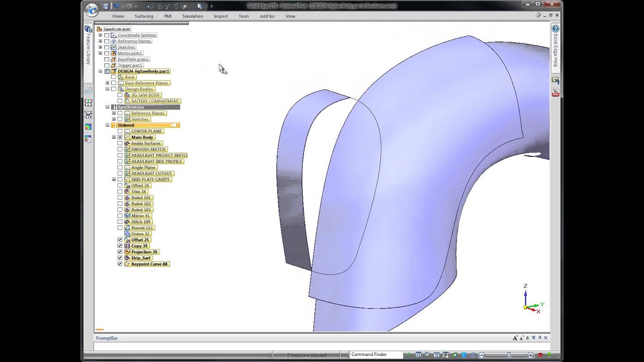This screenshot has width=644, height=362.
Task: Uncheck the Strip_Surf checkbox
Action: [120, 258]
